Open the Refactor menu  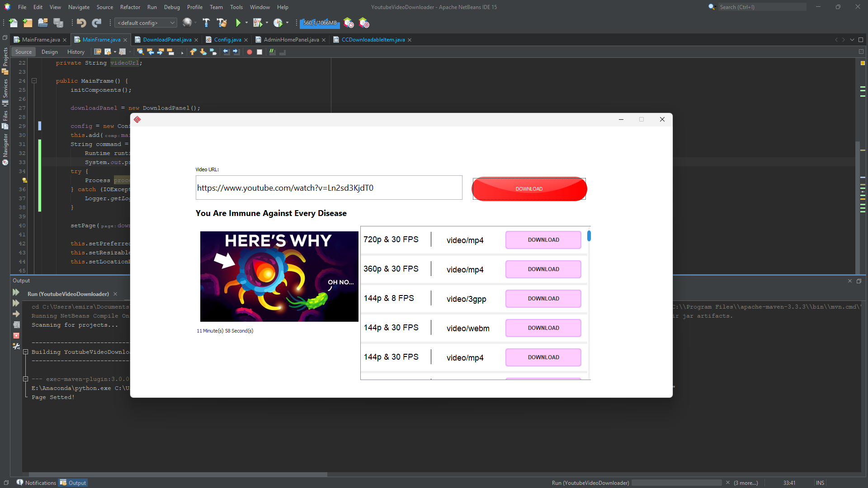tap(130, 7)
